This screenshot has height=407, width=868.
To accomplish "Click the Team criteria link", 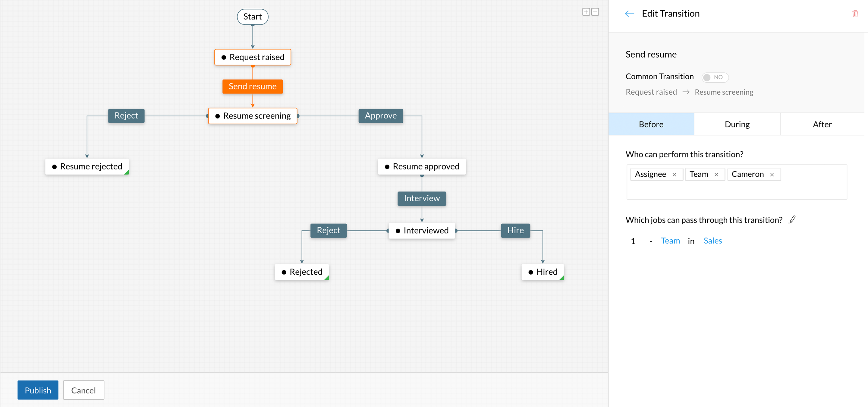I will [670, 241].
